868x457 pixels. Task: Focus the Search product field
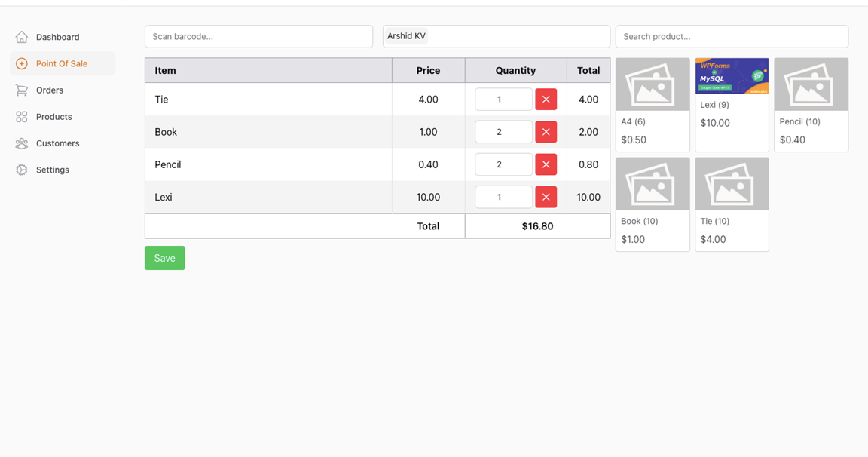click(732, 36)
